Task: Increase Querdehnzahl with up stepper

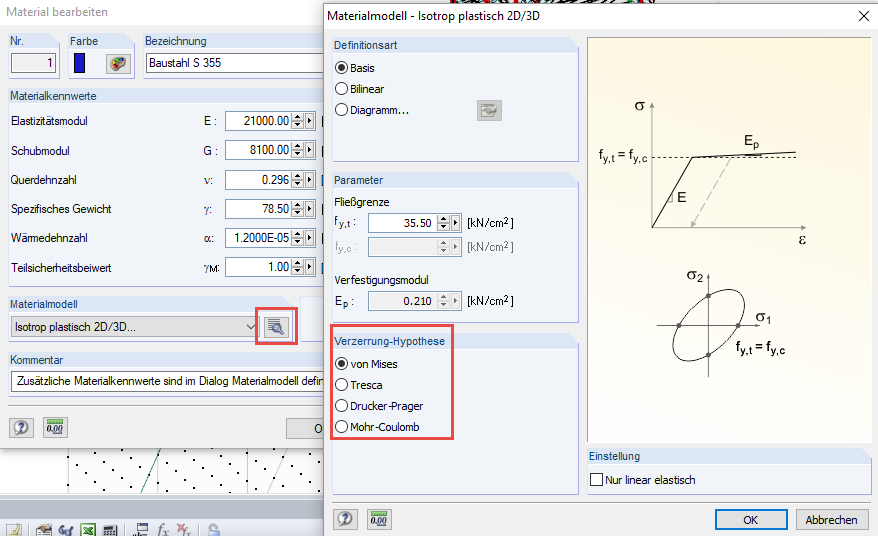Action: pos(298,176)
